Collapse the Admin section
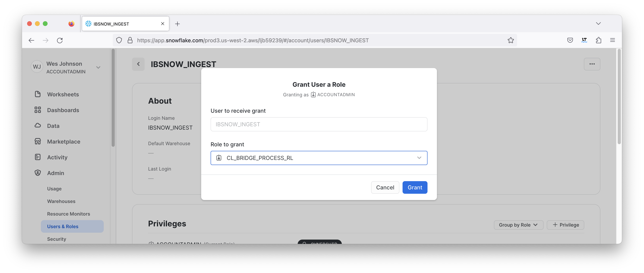 pyautogui.click(x=55, y=173)
